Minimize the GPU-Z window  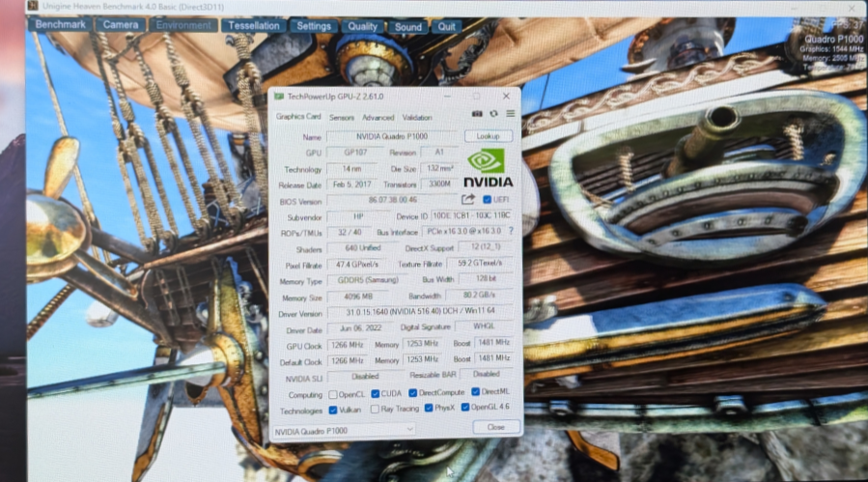click(447, 97)
